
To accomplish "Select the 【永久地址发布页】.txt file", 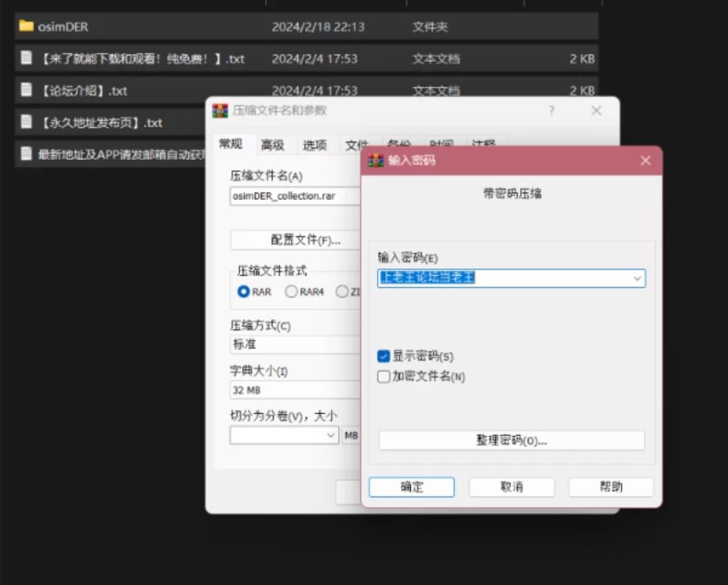I will click(111, 123).
